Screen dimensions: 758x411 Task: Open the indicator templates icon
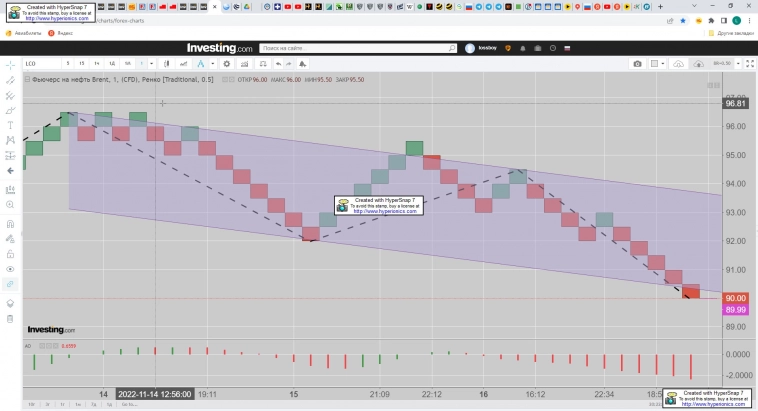click(x=263, y=64)
